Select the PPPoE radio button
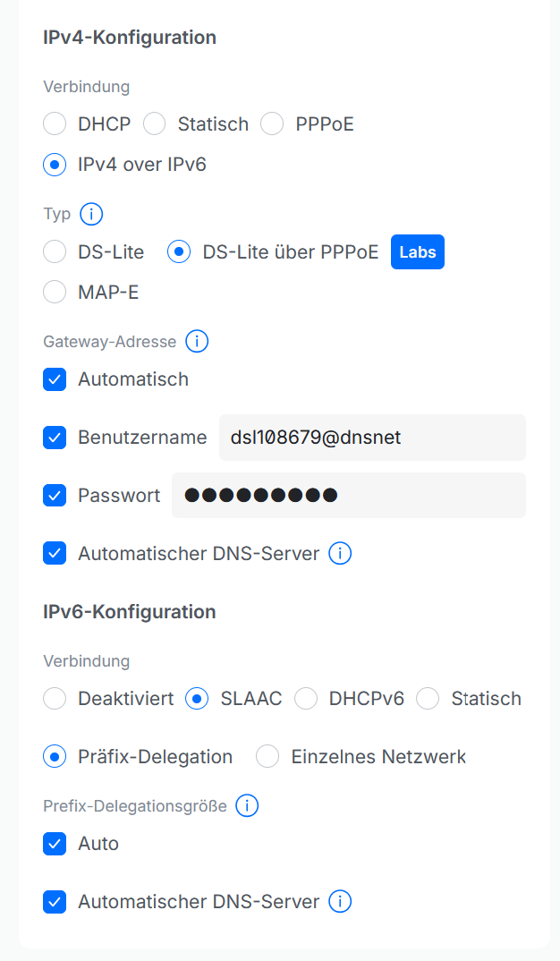The width and height of the screenshot is (560, 961). tap(272, 123)
